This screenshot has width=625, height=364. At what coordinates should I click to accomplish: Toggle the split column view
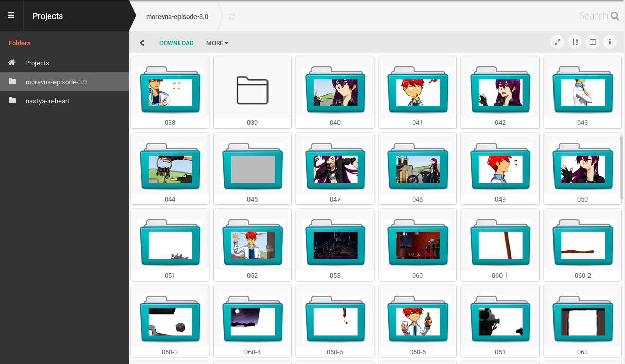coord(593,42)
